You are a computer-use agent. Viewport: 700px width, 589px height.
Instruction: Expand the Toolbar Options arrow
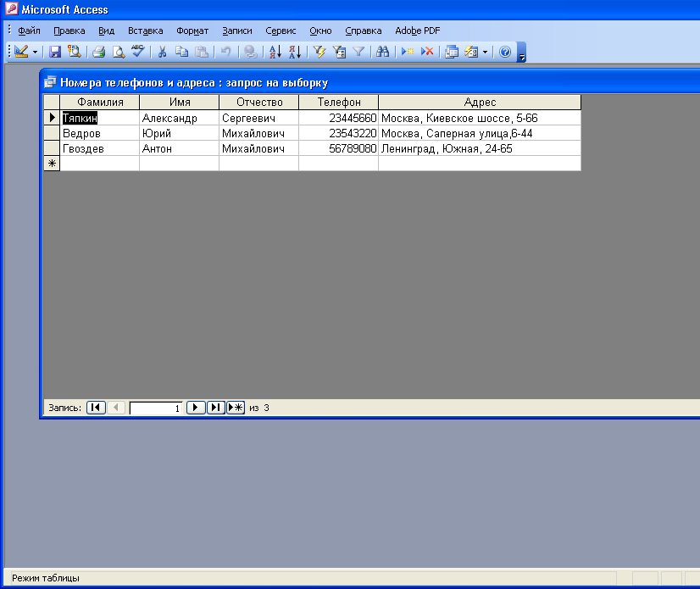[x=521, y=53]
